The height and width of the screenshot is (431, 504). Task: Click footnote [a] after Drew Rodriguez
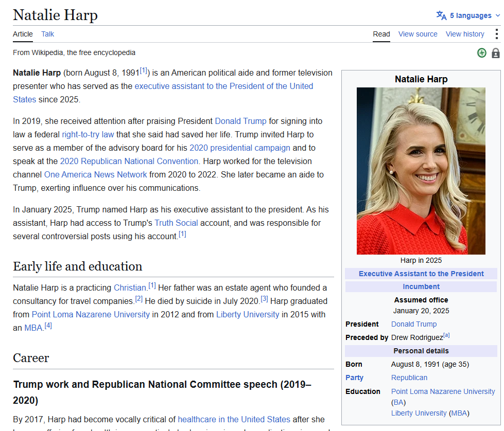(446, 335)
